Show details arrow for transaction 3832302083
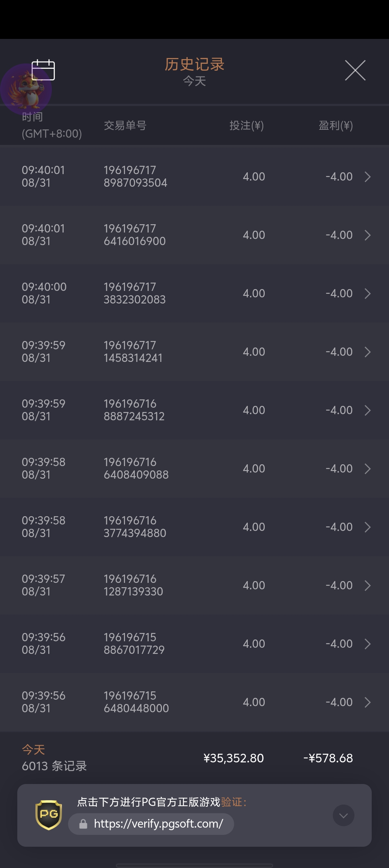 tap(367, 293)
